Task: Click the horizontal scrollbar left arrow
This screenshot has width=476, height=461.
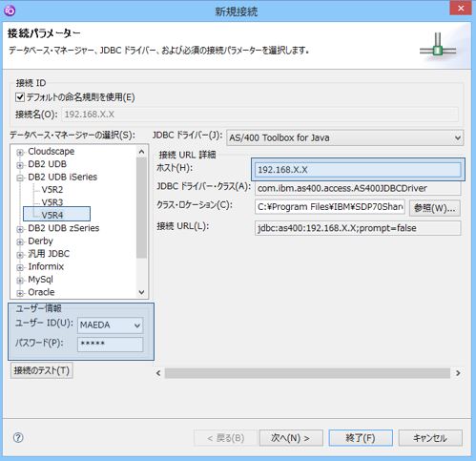Action: coord(158,373)
